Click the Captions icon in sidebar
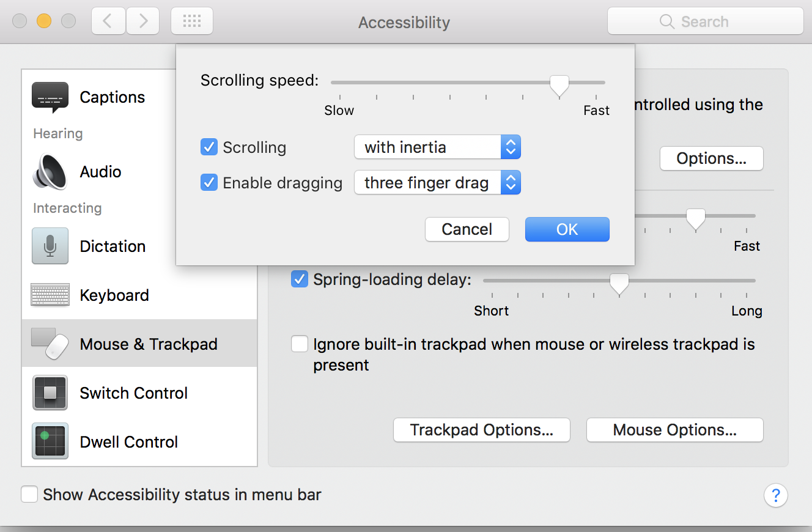Viewport: 812px width, 532px height. [x=50, y=97]
